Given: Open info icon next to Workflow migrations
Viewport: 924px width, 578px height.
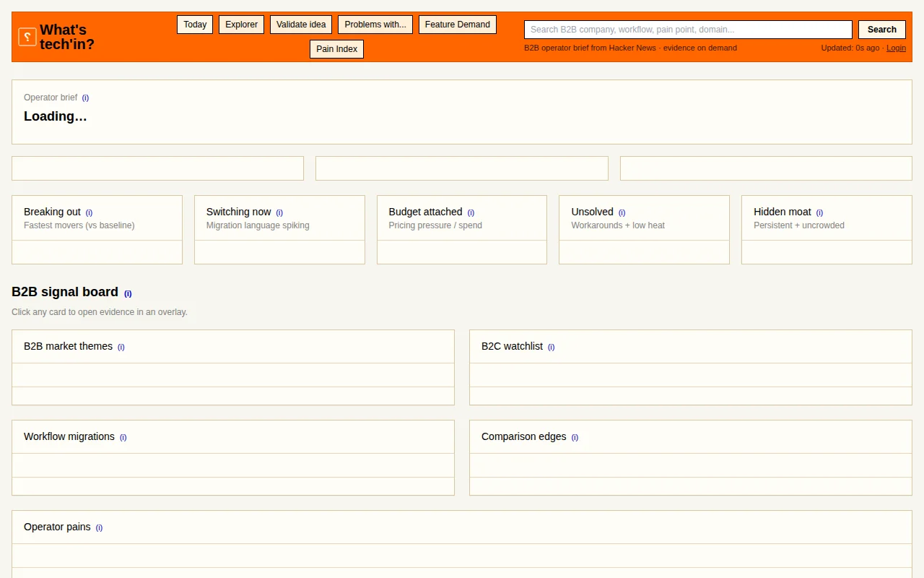Looking at the screenshot, I should click(123, 437).
